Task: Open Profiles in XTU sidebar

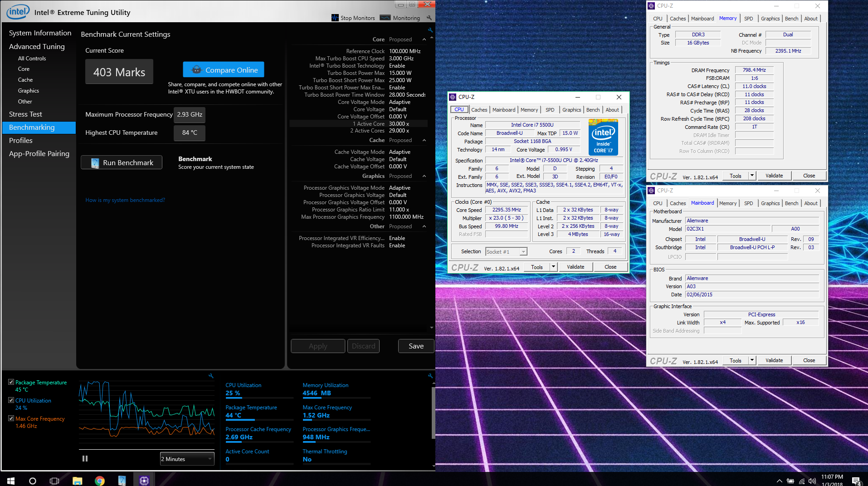Action: click(x=21, y=141)
